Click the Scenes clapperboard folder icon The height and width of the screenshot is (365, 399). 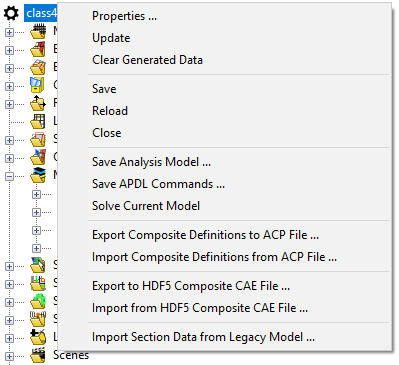[38, 356]
